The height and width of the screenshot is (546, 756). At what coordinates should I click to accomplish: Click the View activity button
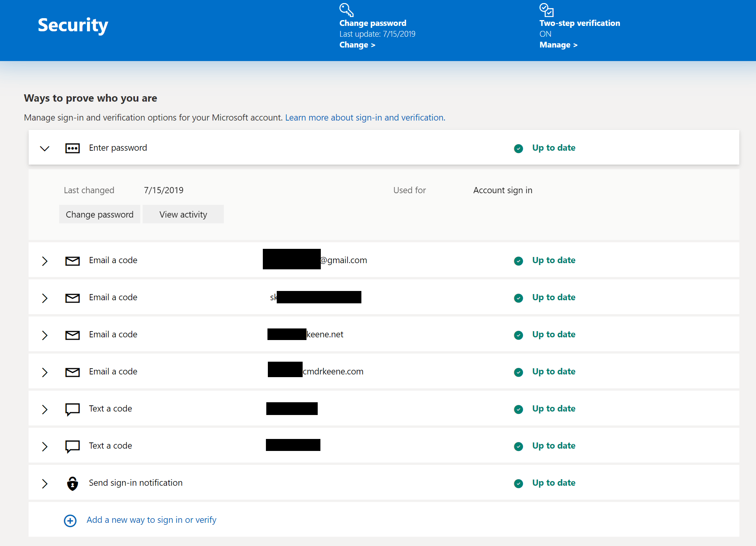pyautogui.click(x=183, y=214)
